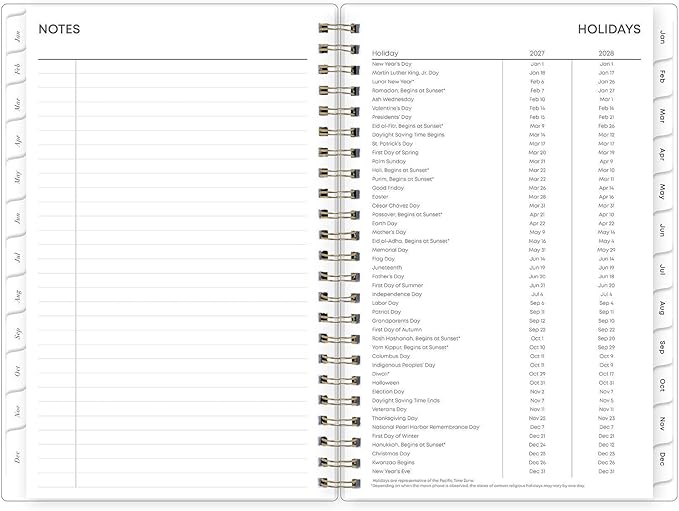Open the Mar tab beside the Holidays page
Image resolution: width=679 pixels, height=511 pixels.
[662, 116]
